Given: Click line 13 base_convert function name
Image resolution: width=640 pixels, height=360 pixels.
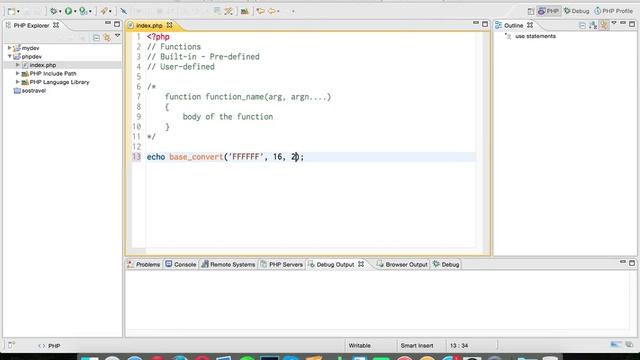Looking at the screenshot, I should tap(196, 157).
